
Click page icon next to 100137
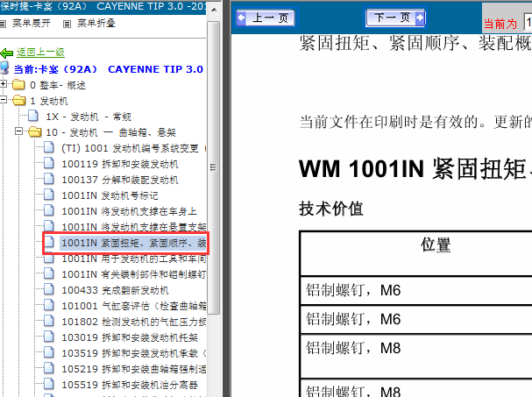(x=48, y=179)
